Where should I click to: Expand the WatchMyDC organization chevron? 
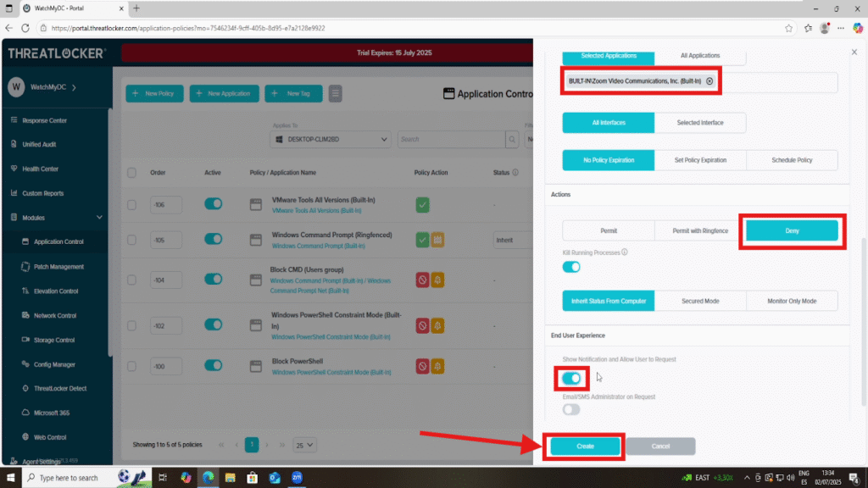75,87
